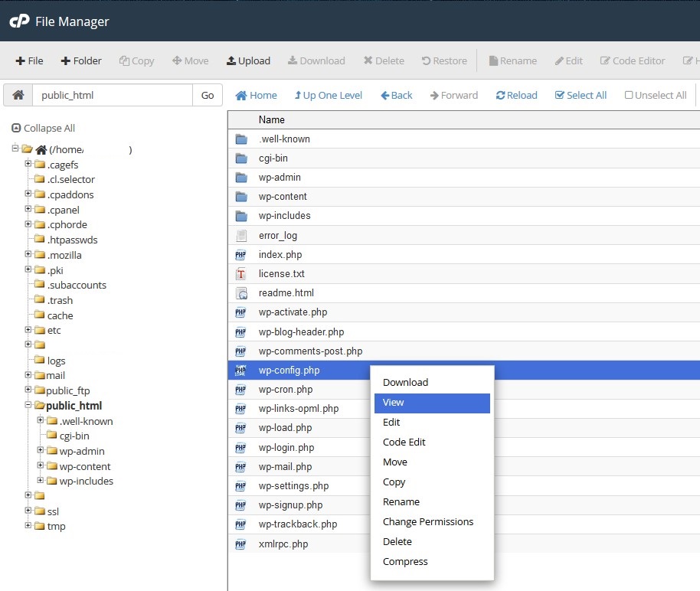Viewport: 700px width, 591px height.
Task: Click the Name column header
Action: (x=271, y=119)
